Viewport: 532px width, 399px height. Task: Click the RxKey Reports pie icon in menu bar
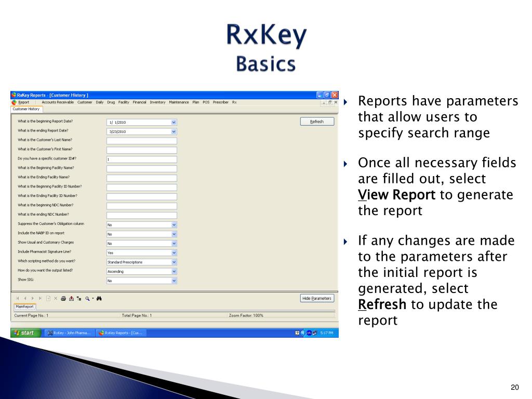tap(14, 102)
